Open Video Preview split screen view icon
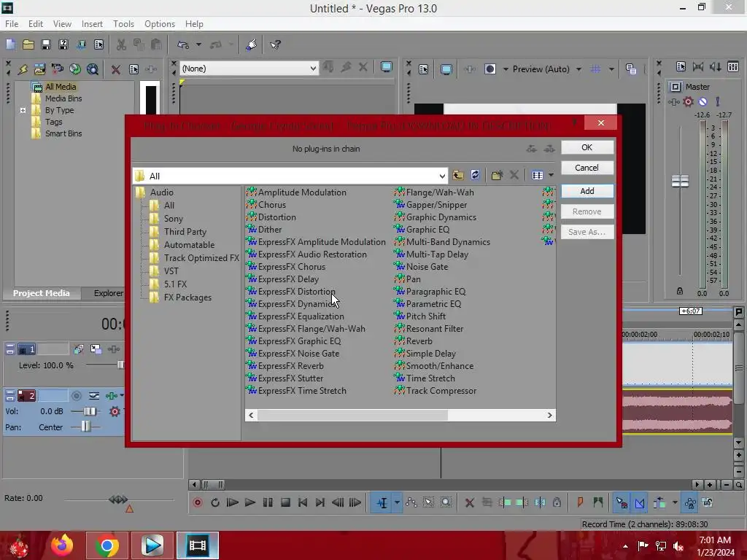The height and width of the screenshot is (560, 747). pos(489,69)
